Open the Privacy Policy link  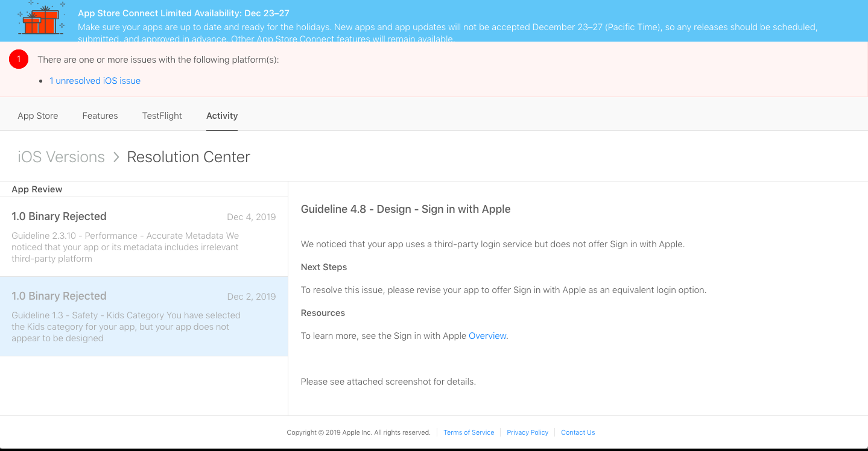pyautogui.click(x=527, y=432)
